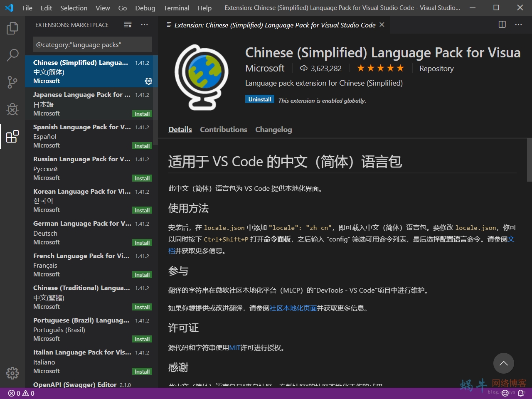532x399 pixels.
Task: Open the View menu
Action: [103, 8]
